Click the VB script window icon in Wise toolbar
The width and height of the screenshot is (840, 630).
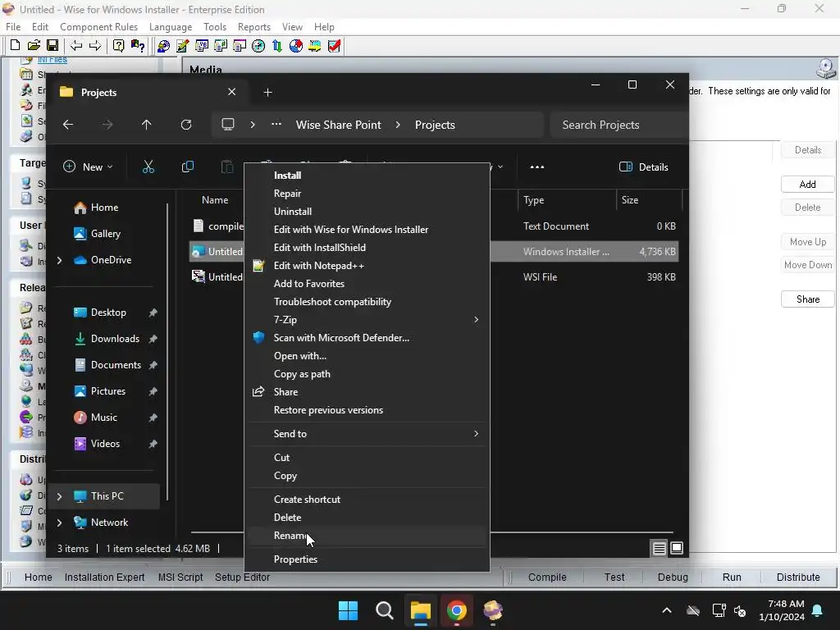click(x=202, y=46)
